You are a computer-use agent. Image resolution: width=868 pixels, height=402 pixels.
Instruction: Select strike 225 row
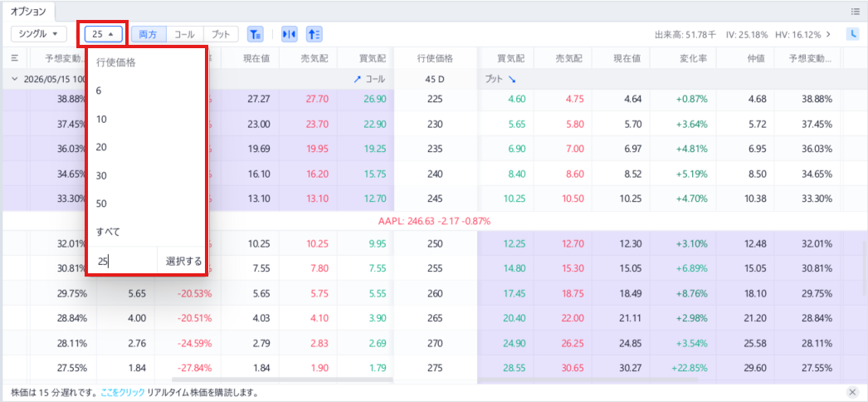pyautogui.click(x=435, y=99)
